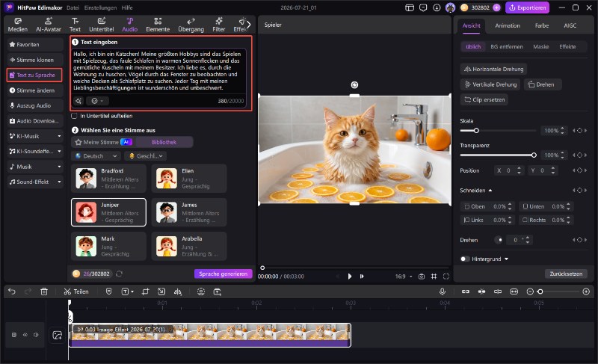
Task: Click Horizontale Drehung button
Action: [493, 69]
